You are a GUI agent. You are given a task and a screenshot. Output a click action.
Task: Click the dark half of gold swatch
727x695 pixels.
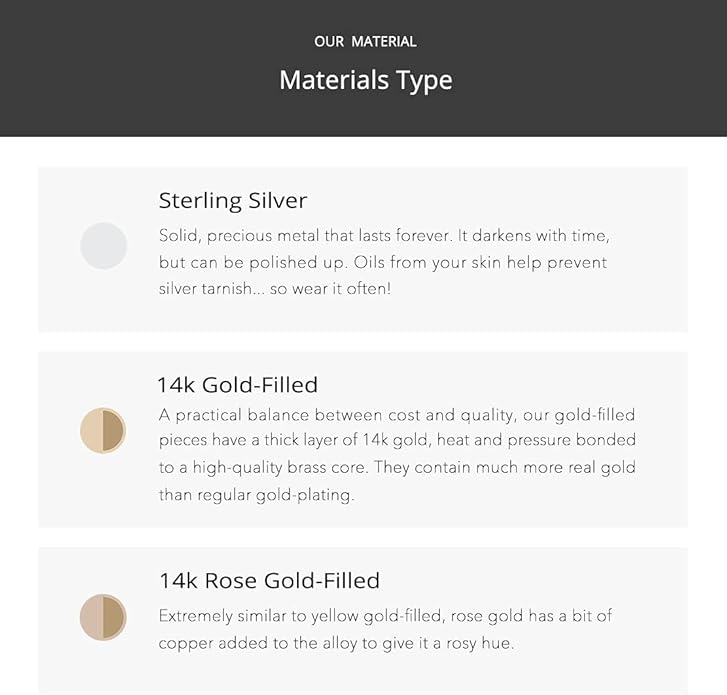tap(114, 431)
